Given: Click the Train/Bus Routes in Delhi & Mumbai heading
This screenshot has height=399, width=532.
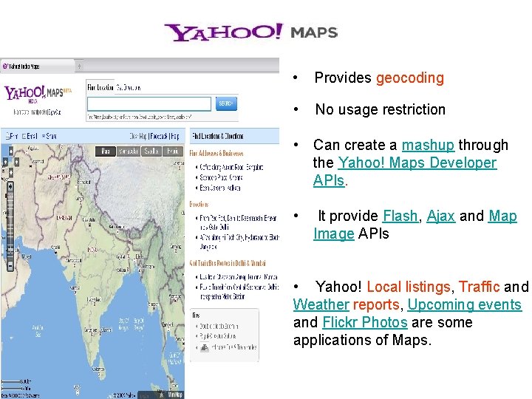Looking at the screenshot, I should point(228,263).
